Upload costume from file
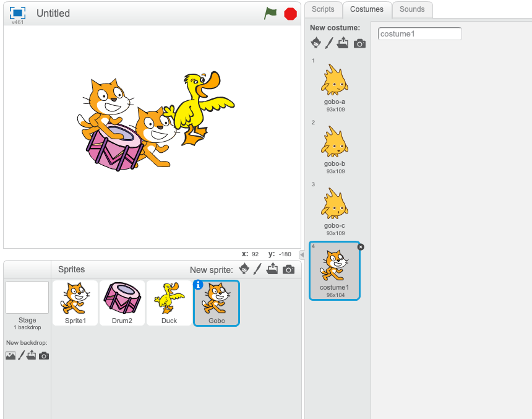The image size is (532, 419). pyautogui.click(x=343, y=43)
